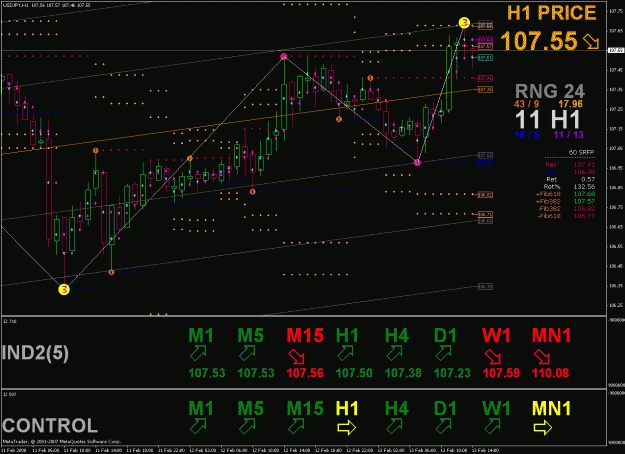The image size is (625, 454).
Task: Click the purple '11 / 13' value
Action: pos(568,135)
